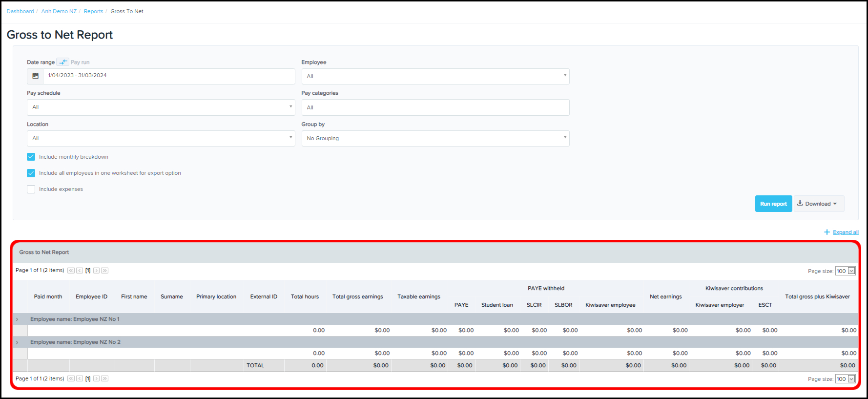Click the Run report button
868x399 pixels.
click(x=773, y=204)
